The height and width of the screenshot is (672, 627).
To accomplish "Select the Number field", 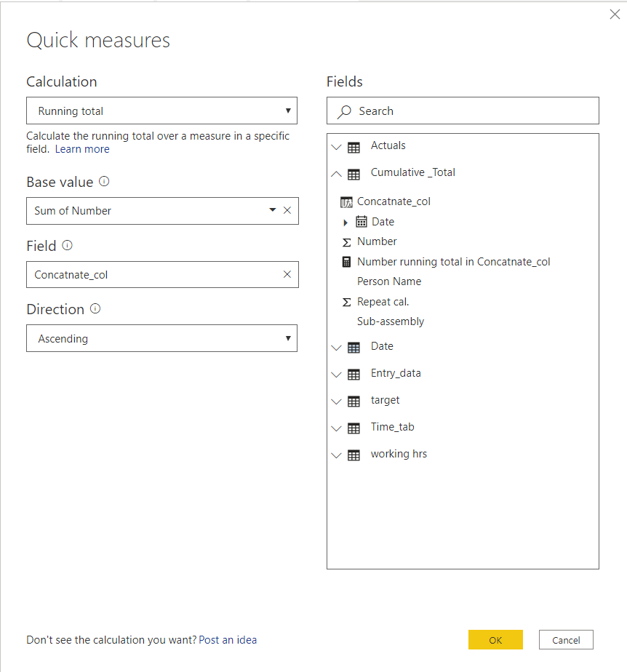I will point(377,241).
